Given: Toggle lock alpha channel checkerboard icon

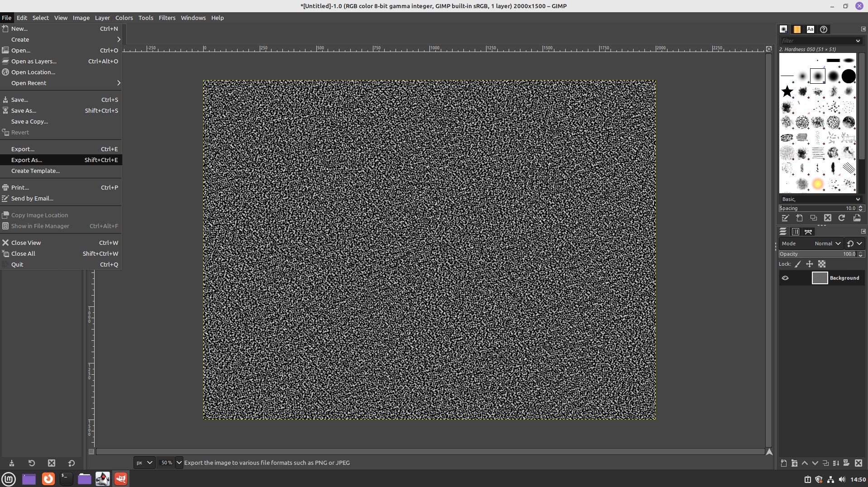Looking at the screenshot, I should pos(822,264).
